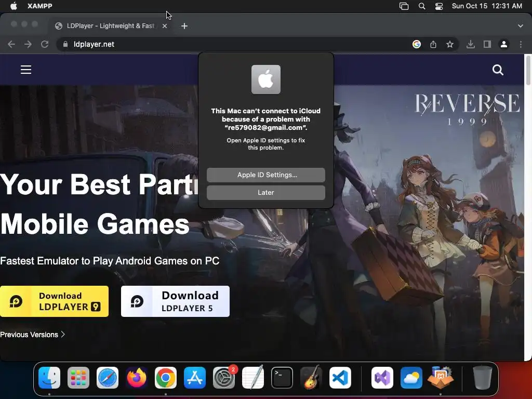The height and width of the screenshot is (399, 532).
Task: Open the Chrome three-dot menu
Action: click(x=521, y=44)
